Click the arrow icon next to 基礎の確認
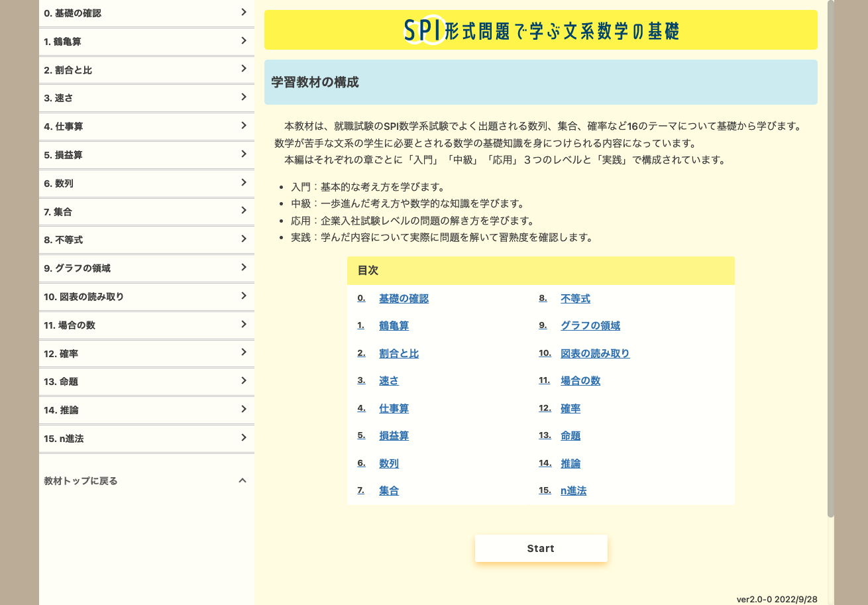 coord(243,13)
